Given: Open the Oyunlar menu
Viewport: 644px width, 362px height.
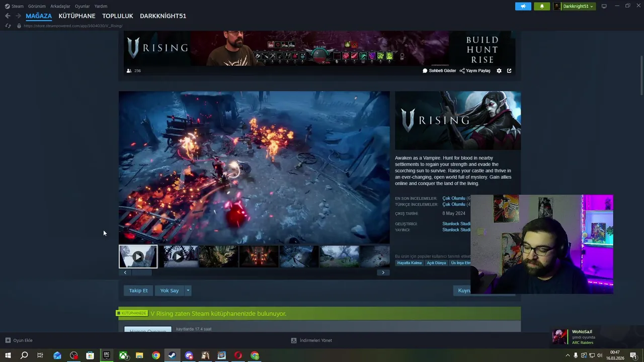Looking at the screenshot, I should [83, 6].
